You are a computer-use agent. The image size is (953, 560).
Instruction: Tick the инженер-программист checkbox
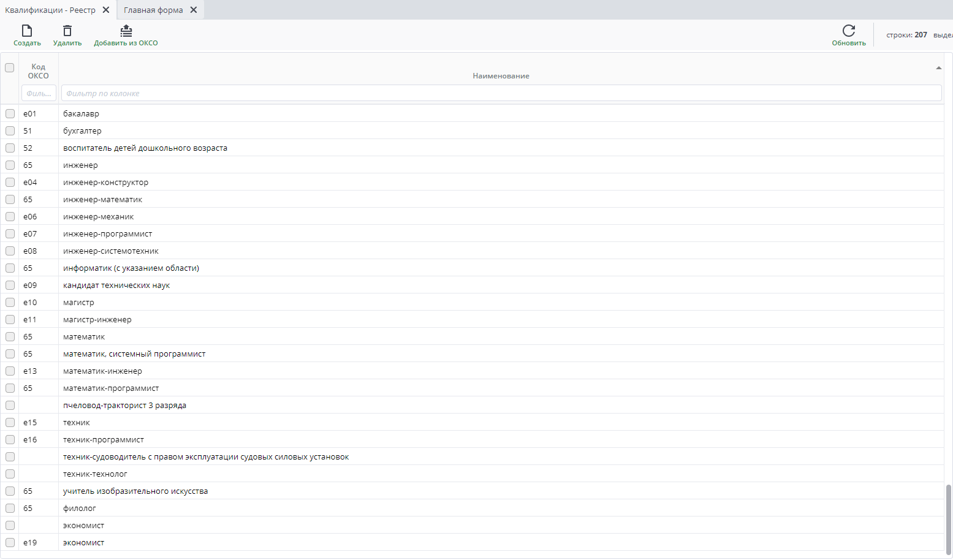(10, 233)
